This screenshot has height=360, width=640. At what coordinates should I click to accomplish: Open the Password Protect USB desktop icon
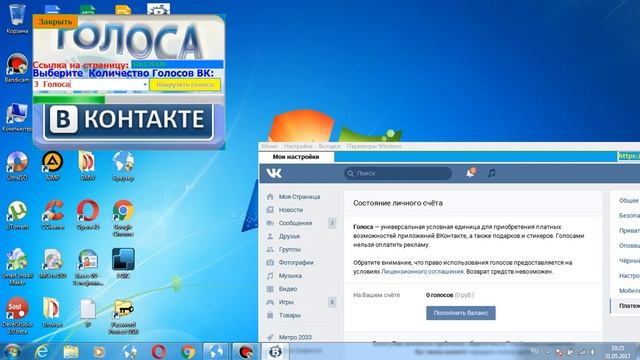[123, 317]
